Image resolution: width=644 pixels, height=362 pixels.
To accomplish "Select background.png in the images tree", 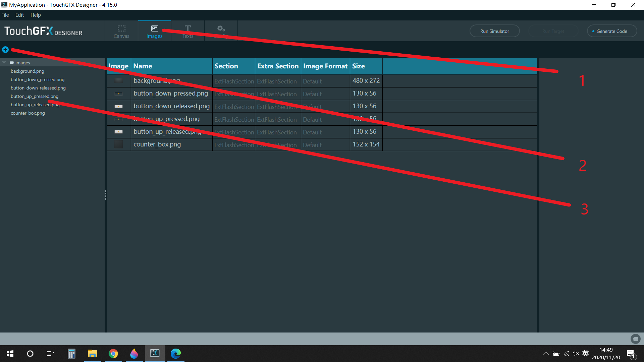I will 28,71.
